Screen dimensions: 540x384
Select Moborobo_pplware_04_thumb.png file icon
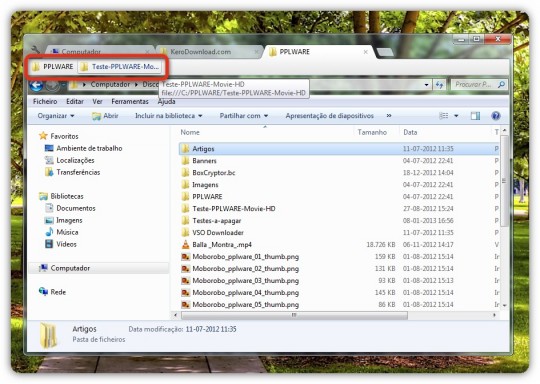pos(186,293)
